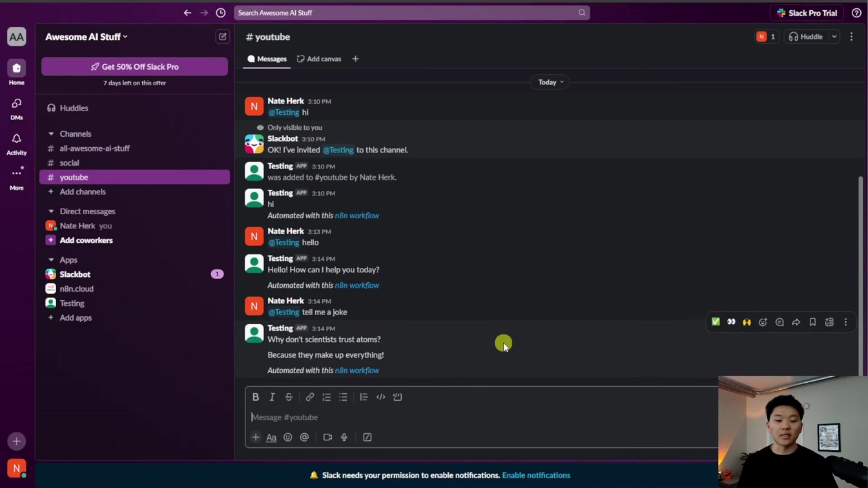Screen dimensions: 868x488
Task: Apply italic formatting in composer
Action: 273,397
